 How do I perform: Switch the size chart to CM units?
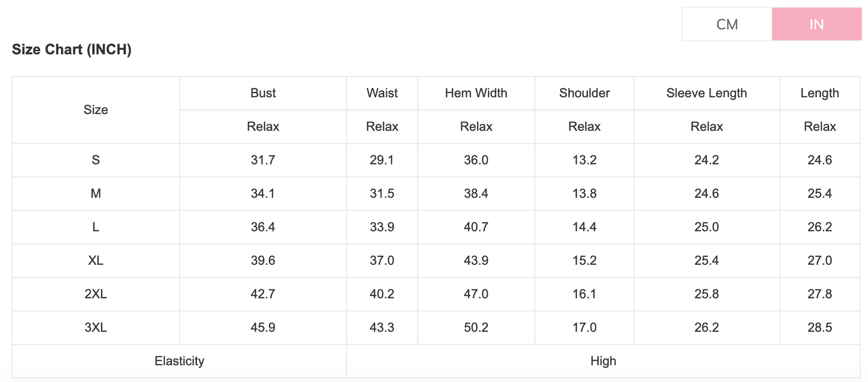click(x=727, y=25)
